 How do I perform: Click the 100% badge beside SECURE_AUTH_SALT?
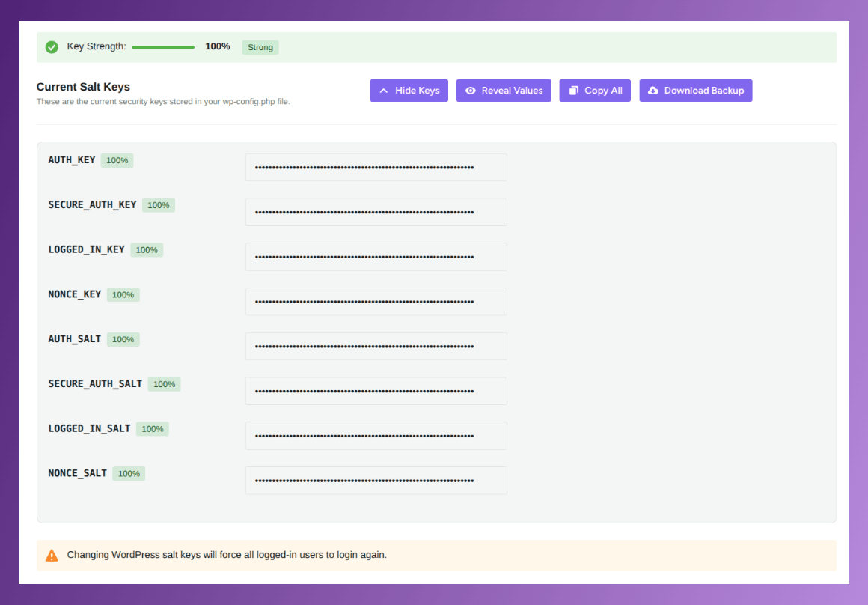coord(165,385)
